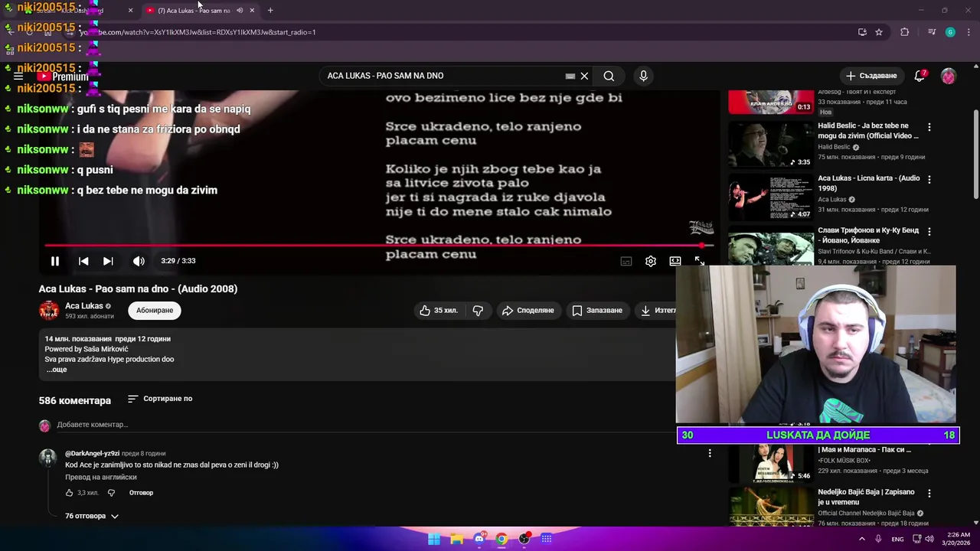Bookmark page with star icon

[x=879, y=32]
